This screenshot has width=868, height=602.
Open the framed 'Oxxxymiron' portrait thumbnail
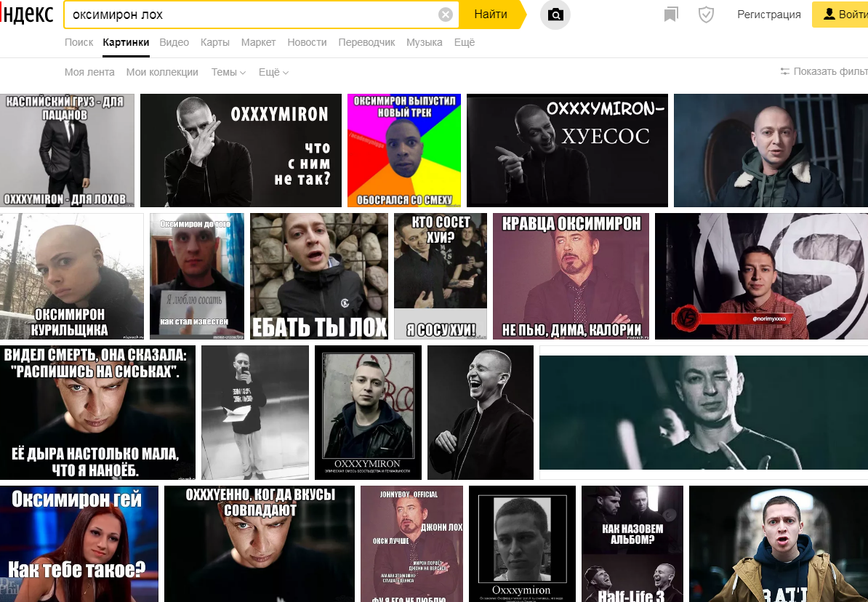(x=522, y=544)
